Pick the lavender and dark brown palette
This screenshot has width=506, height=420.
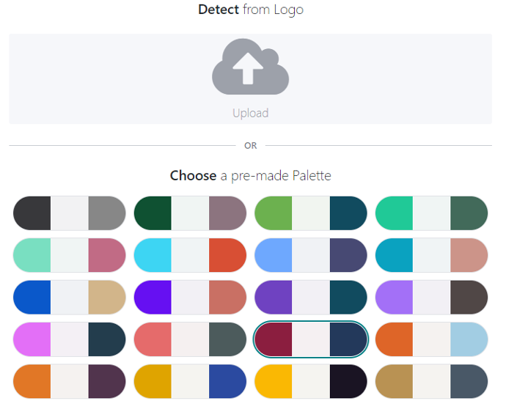tap(431, 297)
